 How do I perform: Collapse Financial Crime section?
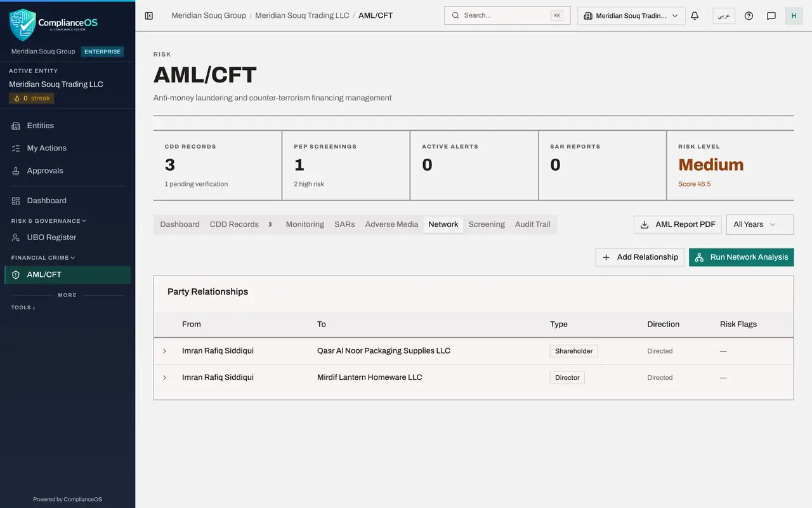coord(43,258)
